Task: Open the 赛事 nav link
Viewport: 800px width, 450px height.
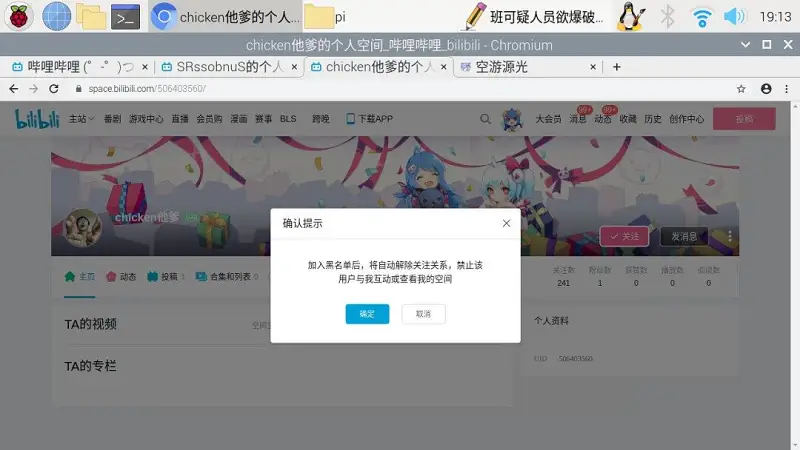Action: pyautogui.click(x=264, y=119)
